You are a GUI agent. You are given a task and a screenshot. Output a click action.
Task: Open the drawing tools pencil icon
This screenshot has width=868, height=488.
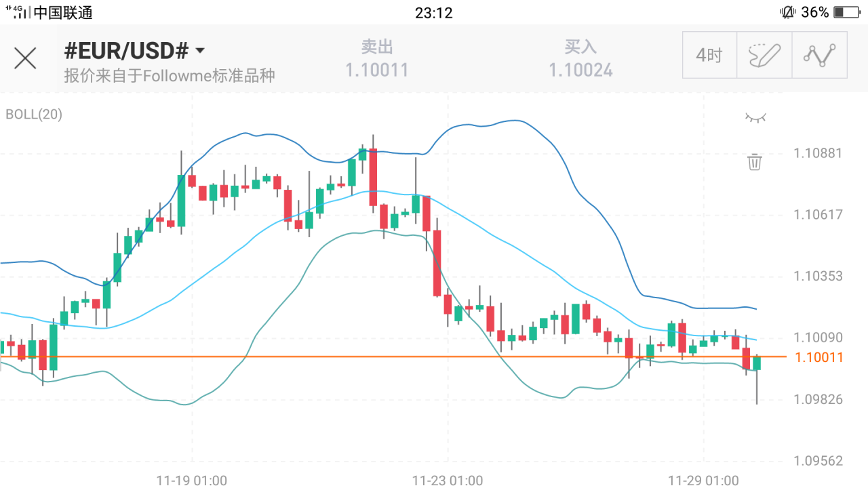(764, 55)
